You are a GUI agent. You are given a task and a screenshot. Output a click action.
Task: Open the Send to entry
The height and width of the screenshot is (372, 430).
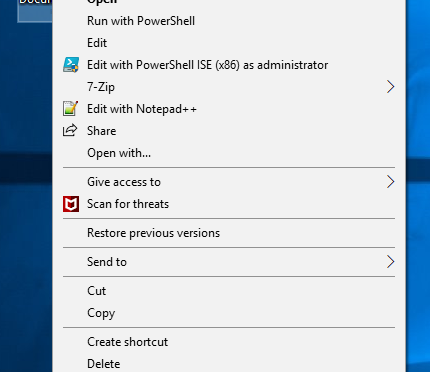(x=229, y=262)
